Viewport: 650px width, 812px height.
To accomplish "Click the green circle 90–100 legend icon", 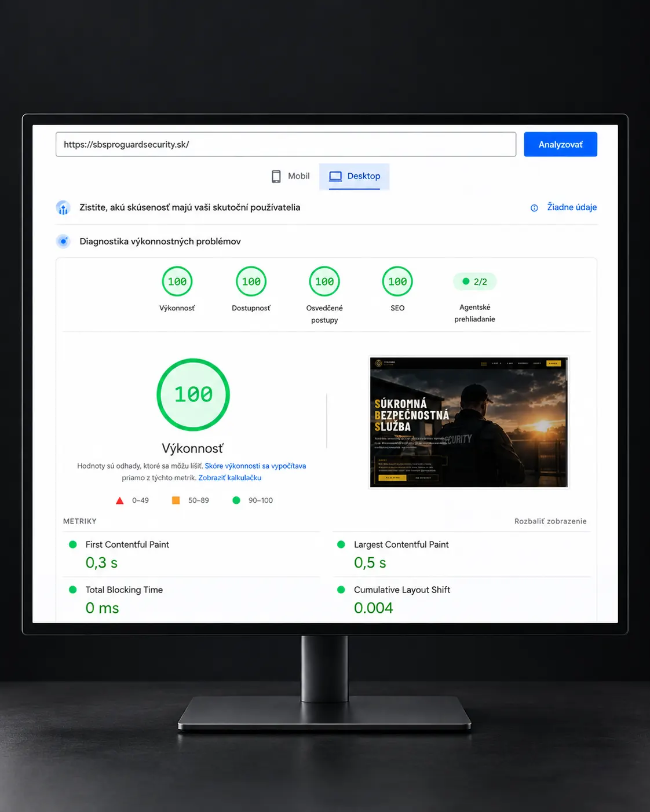I will click(x=236, y=500).
